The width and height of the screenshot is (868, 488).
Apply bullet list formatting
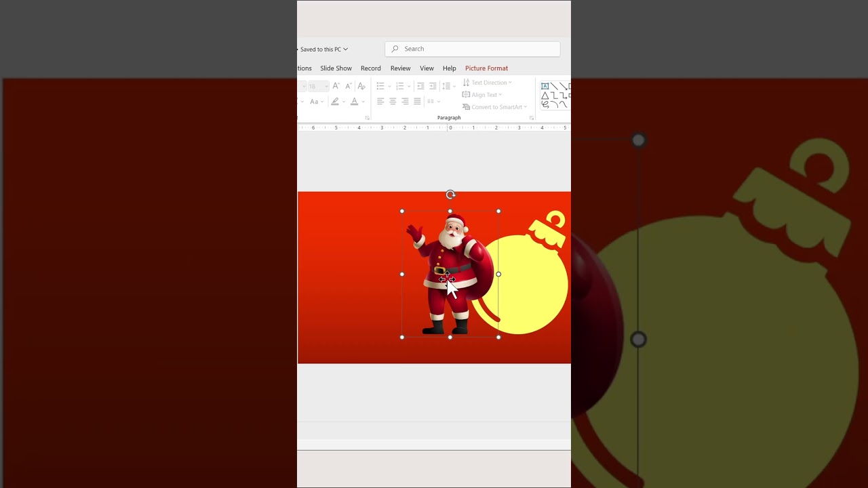[x=380, y=86]
